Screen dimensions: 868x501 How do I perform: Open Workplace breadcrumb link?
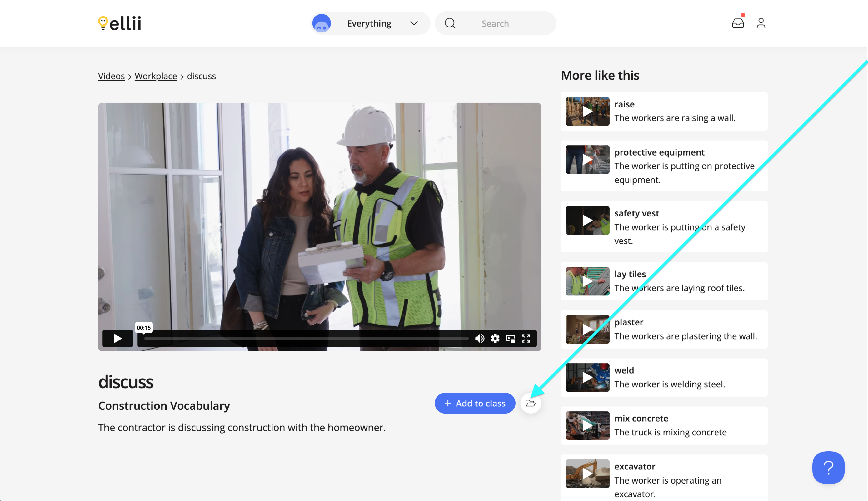(x=156, y=76)
